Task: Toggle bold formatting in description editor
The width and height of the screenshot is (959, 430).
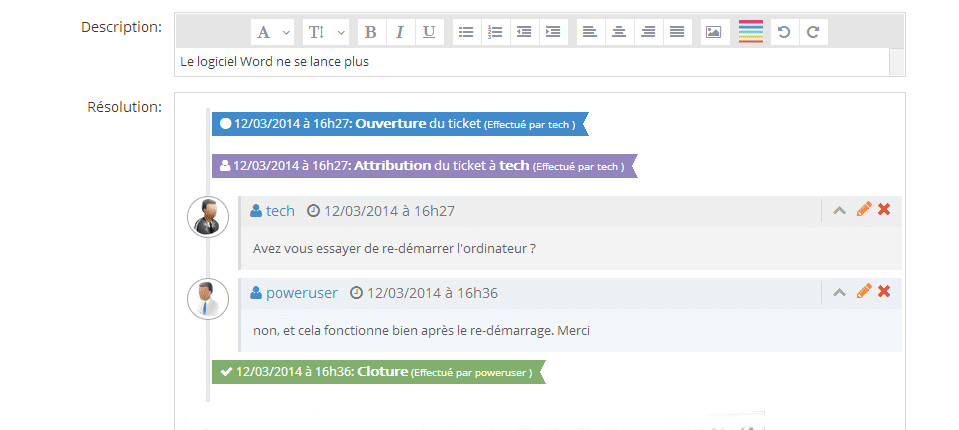Action: [x=370, y=32]
